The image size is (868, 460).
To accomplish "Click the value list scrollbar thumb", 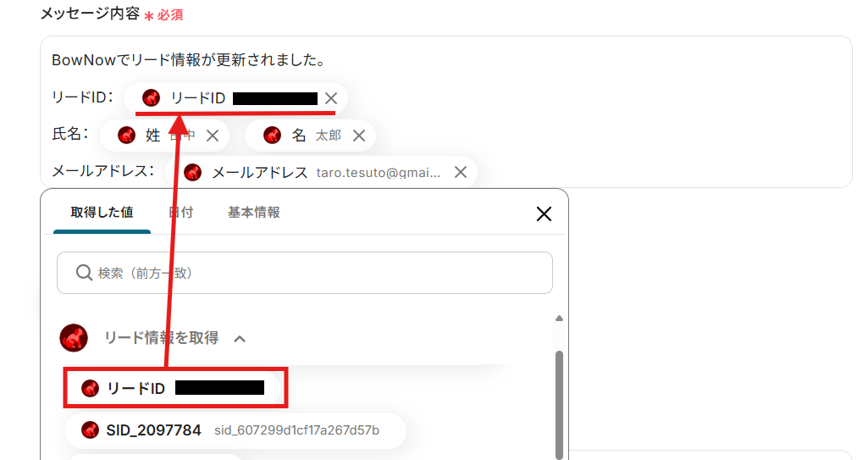I will [x=559, y=405].
